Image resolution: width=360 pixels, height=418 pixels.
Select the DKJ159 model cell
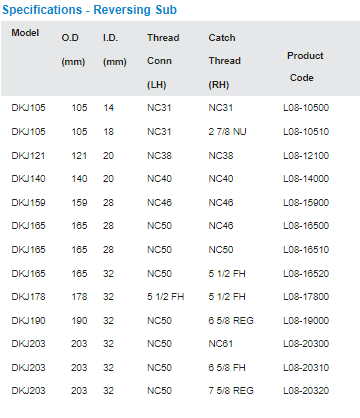point(28,203)
